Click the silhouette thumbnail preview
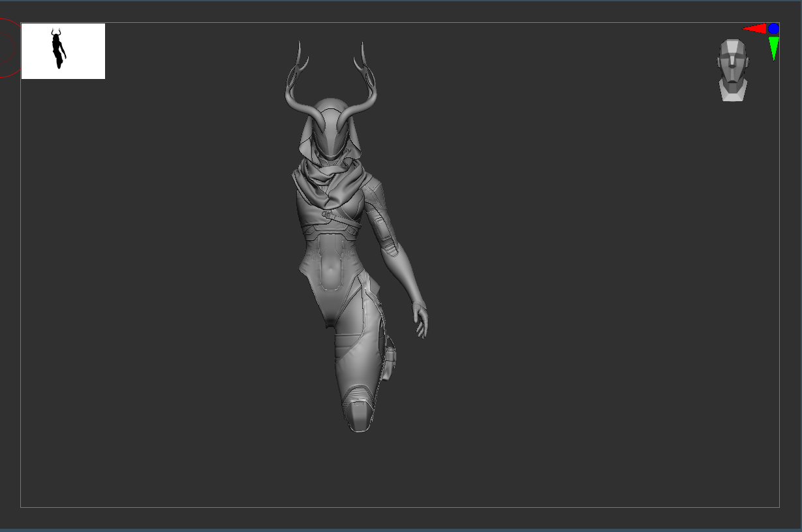802x532 pixels. tap(63, 51)
